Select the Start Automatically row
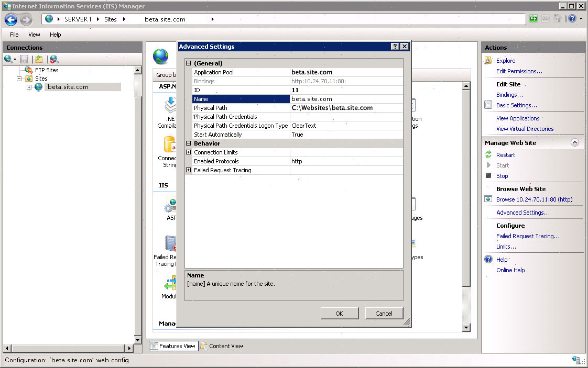 298,135
